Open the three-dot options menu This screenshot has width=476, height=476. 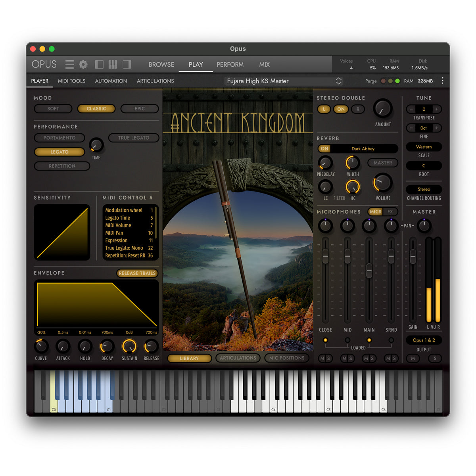443,81
